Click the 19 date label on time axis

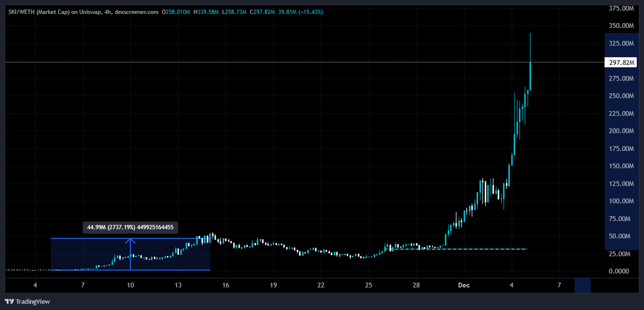click(x=273, y=285)
